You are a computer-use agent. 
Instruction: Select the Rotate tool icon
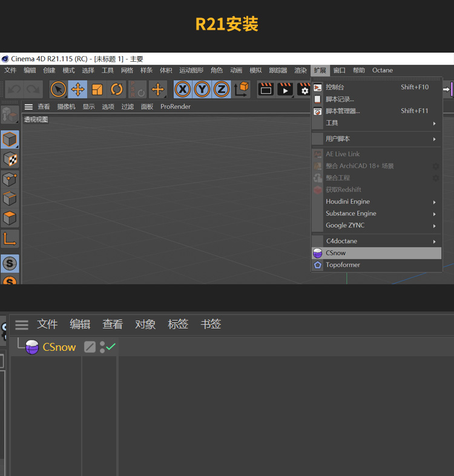click(117, 90)
